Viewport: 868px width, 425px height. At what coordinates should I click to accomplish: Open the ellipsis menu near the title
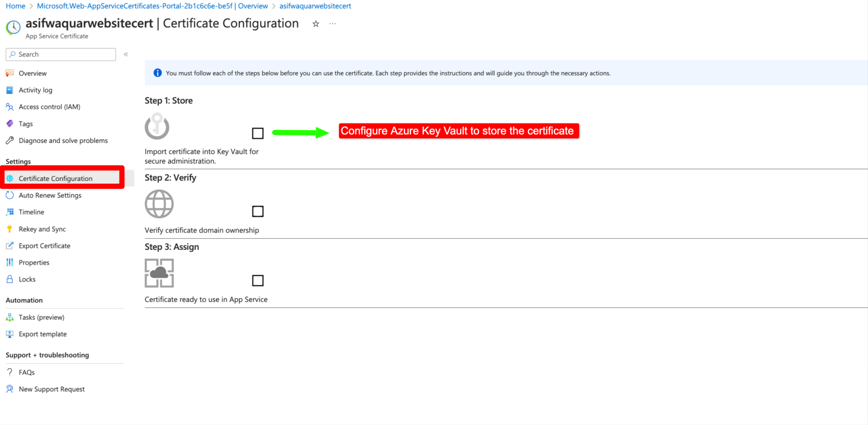(x=332, y=24)
